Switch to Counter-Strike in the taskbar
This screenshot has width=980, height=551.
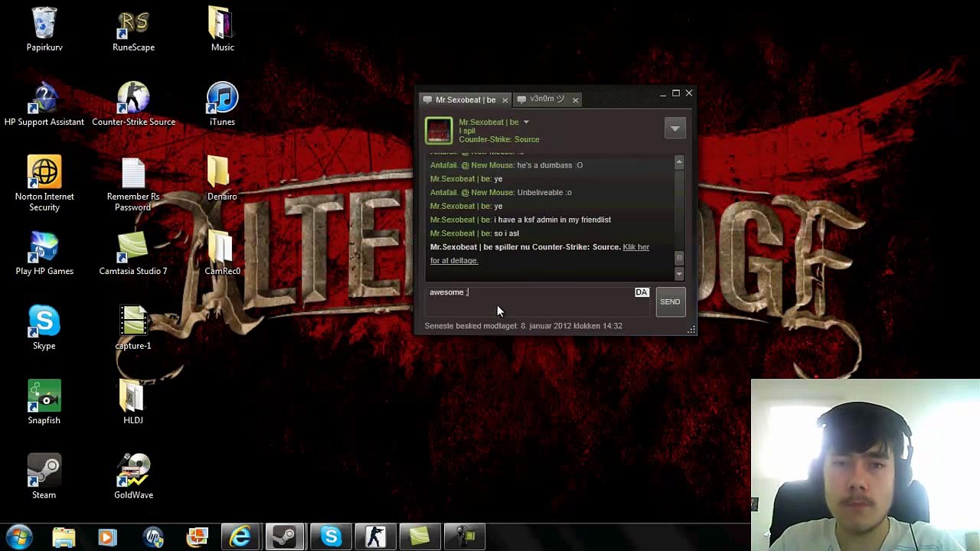[x=375, y=536]
